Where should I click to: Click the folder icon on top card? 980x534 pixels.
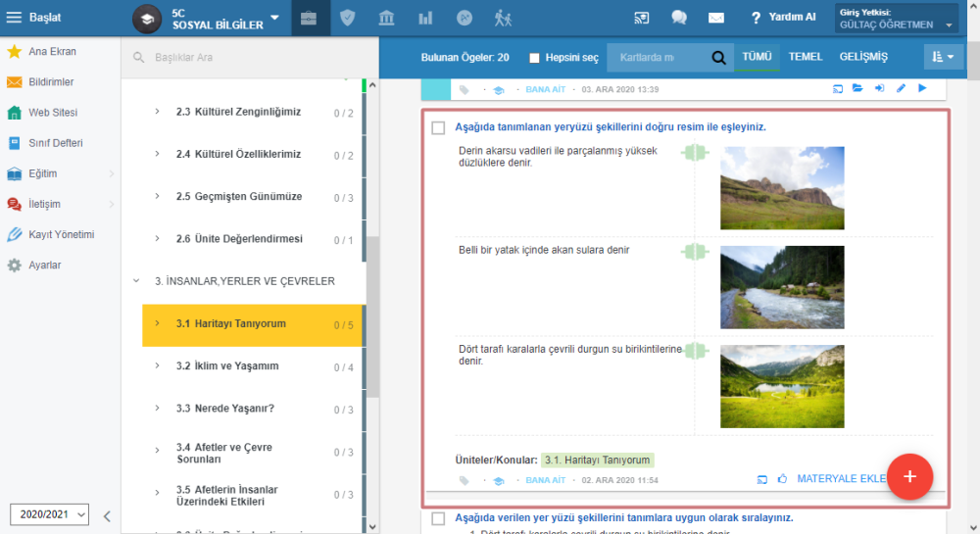(x=857, y=89)
